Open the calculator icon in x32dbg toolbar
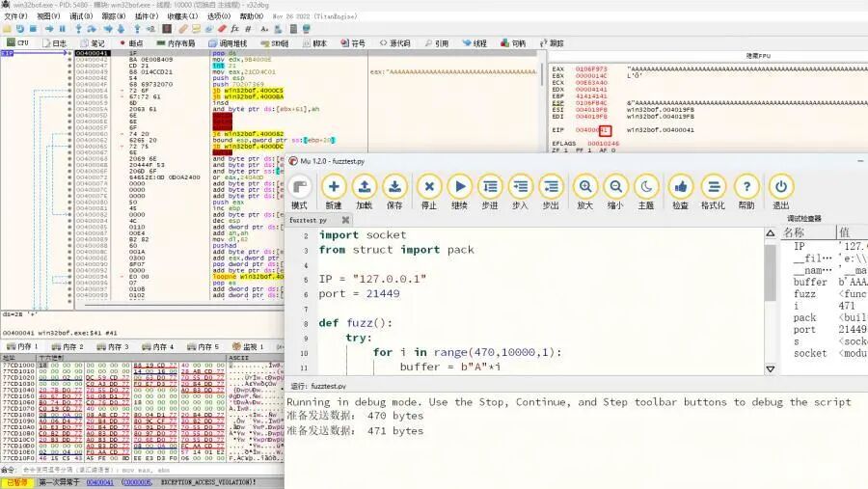The image size is (868, 489). (293, 29)
